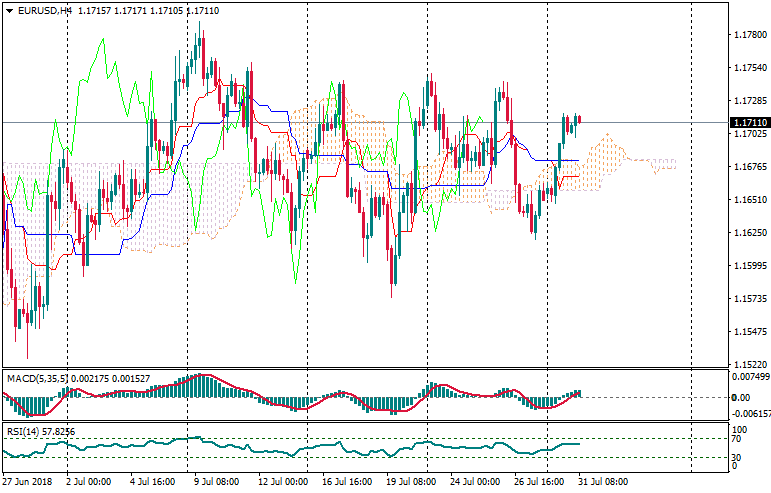Image resolution: width=771 pixels, height=493 pixels.
Task: Click the RSI 70 level label
Action: coord(738,438)
